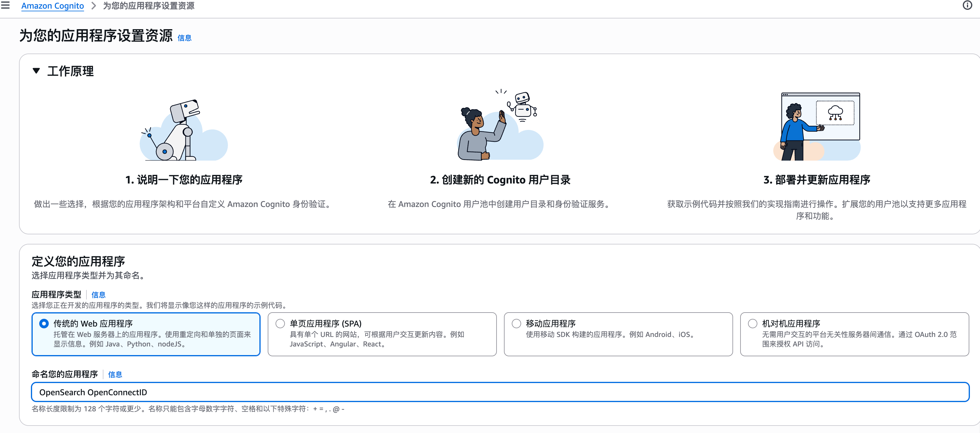Click the breadcrumb chevron separator
Screen dimensions: 980x433
[x=94, y=6]
